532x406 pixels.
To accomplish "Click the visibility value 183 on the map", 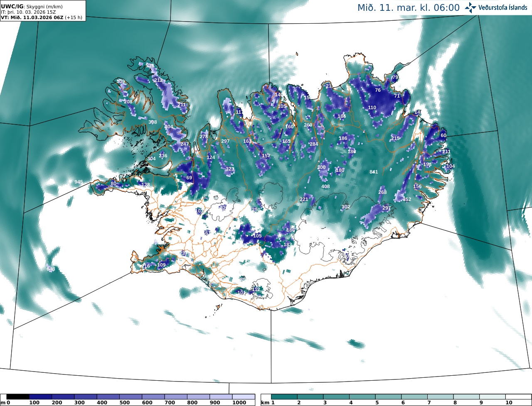I will (288, 245).
